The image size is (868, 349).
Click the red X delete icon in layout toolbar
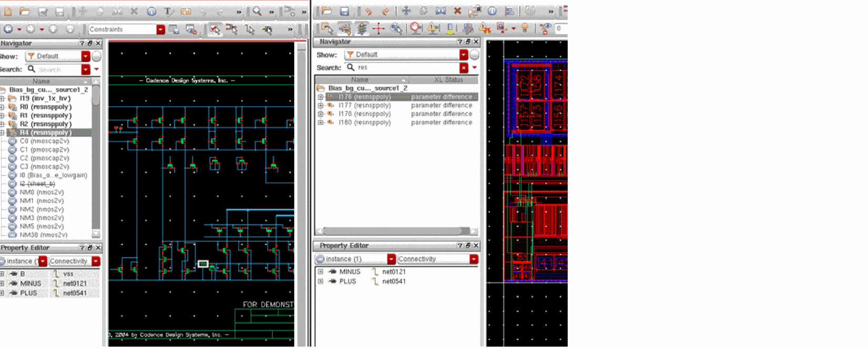click(457, 11)
